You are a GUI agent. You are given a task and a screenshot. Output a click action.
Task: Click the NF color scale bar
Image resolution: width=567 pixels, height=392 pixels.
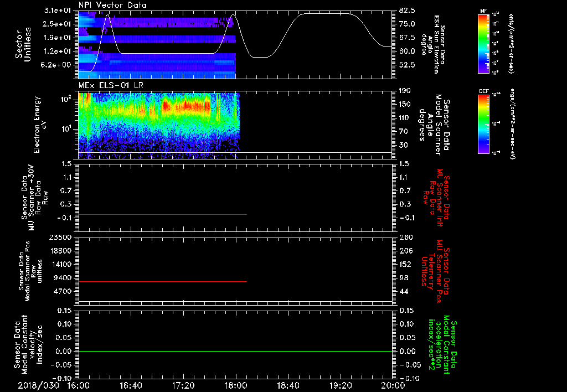click(483, 43)
